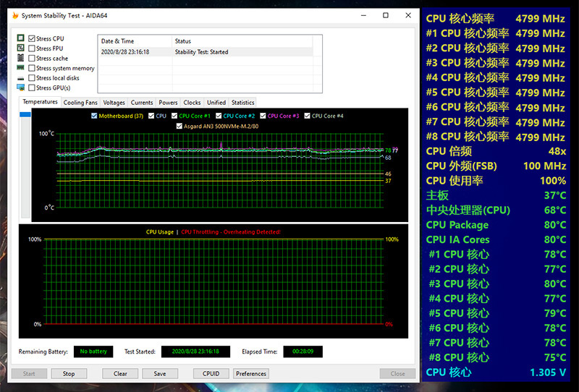Click the #8 CPU 核心 75°C row
Viewport: 579px width, 392px height.
[496, 357]
